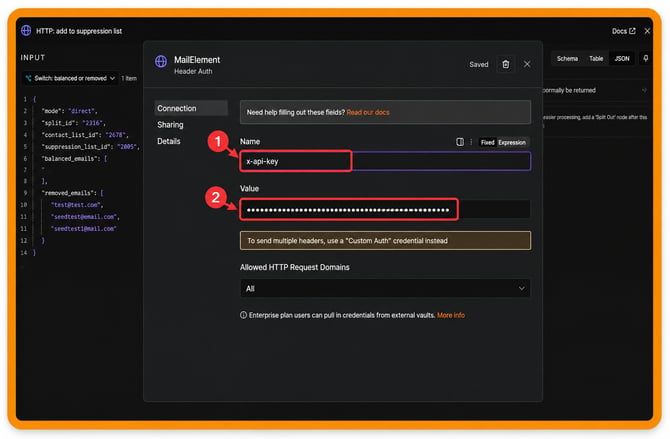Expand the Switch: balanced or removed selector
The height and width of the screenshot is (439, 670).
tap(70, 78)
